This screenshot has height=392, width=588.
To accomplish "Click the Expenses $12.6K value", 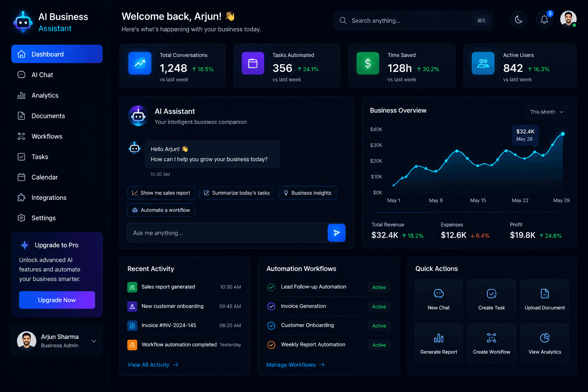I will click(454, 235).
